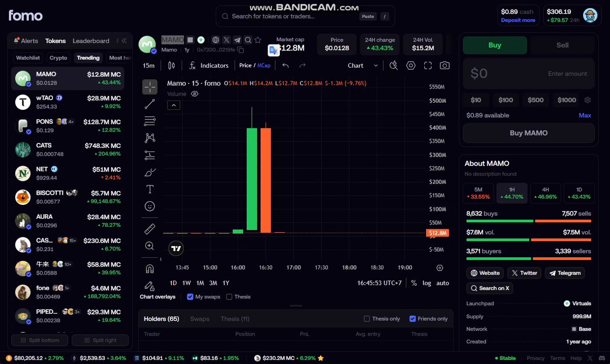Open MAMO's Telegram icon in token header
The height and width of the screenshot is (364, 610).
(237, 40)
